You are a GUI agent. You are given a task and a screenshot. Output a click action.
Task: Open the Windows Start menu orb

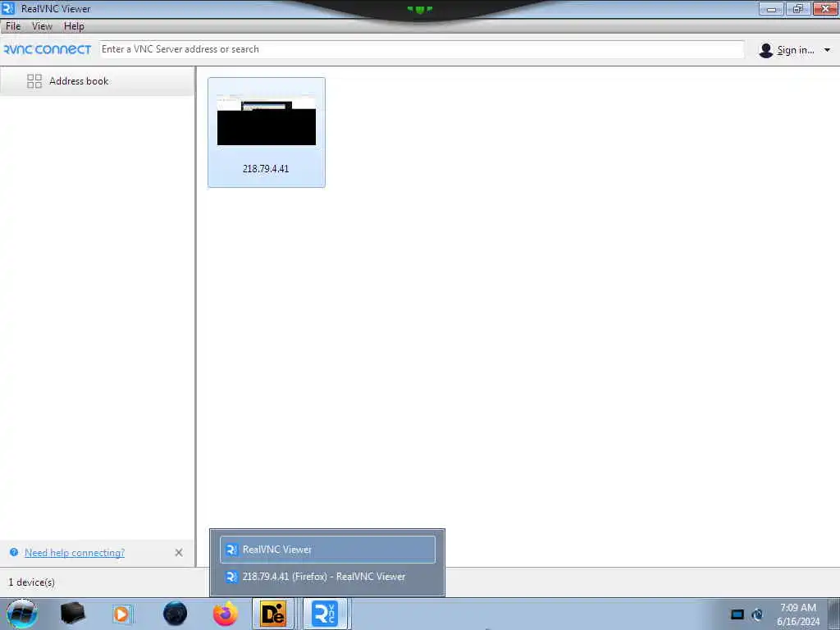[21, 614]
